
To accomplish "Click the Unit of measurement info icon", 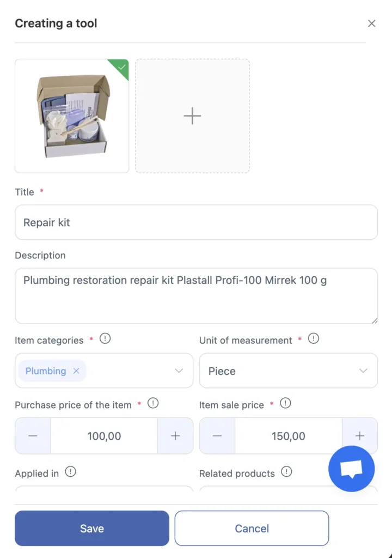I will tap(313, 338).
